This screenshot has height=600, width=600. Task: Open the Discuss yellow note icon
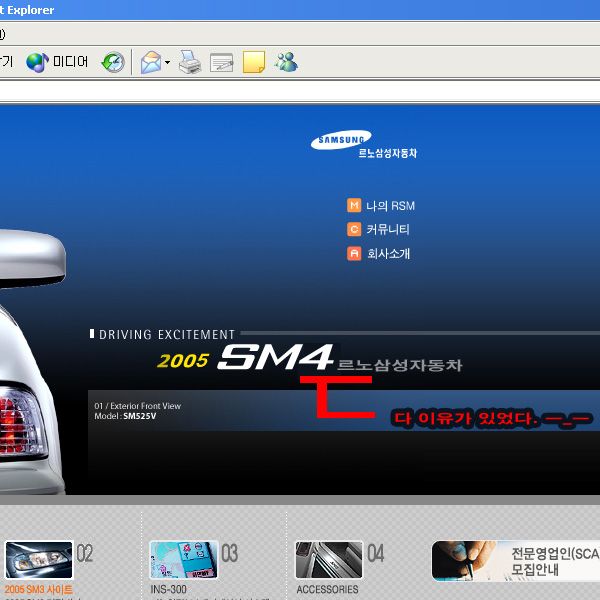[254, 62]
